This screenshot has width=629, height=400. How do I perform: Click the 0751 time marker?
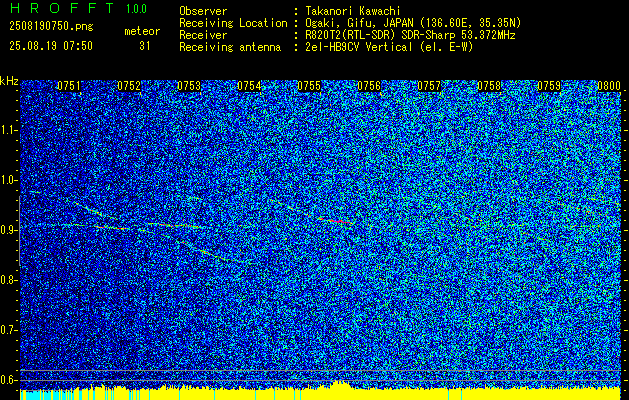[69, 86]
